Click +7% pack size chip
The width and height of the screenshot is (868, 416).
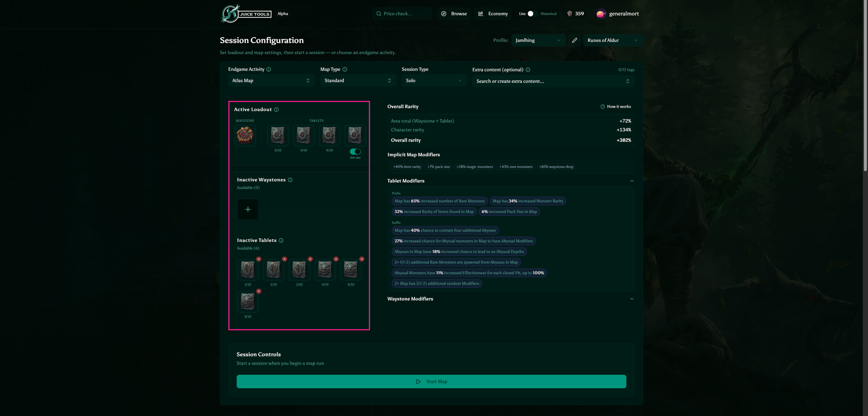438,167
